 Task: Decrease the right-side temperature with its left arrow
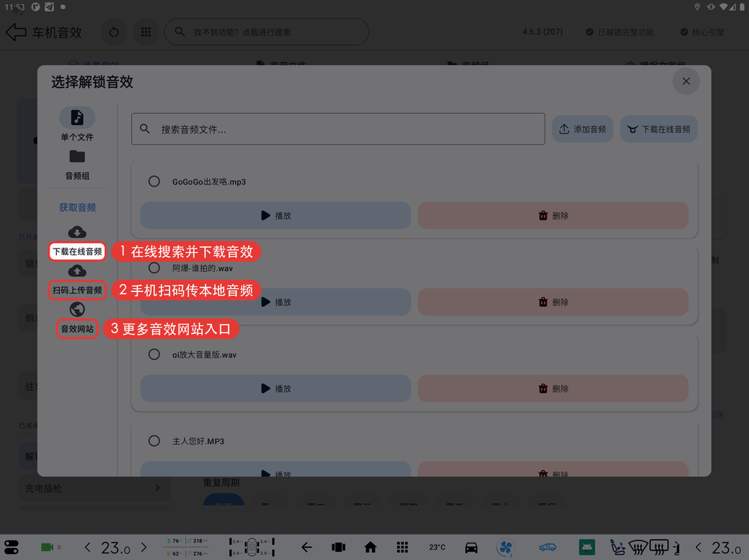click(698, 547)
